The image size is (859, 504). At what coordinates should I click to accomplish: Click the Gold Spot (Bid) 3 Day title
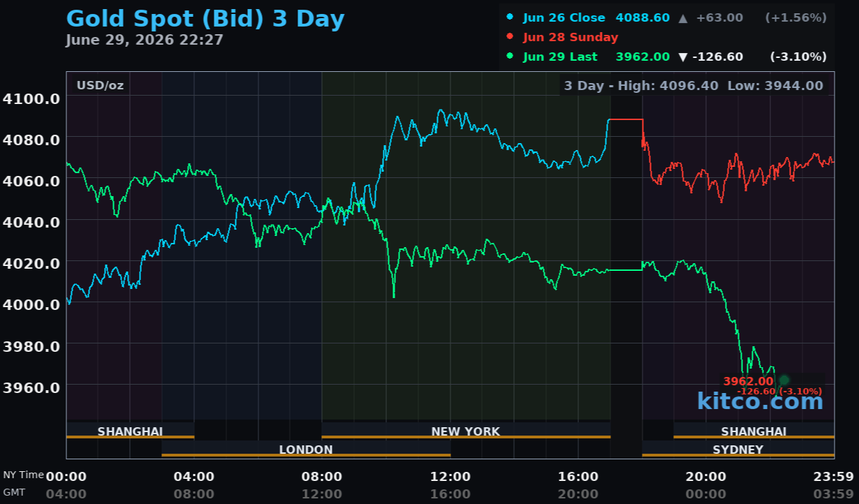(x=205, y=18)
